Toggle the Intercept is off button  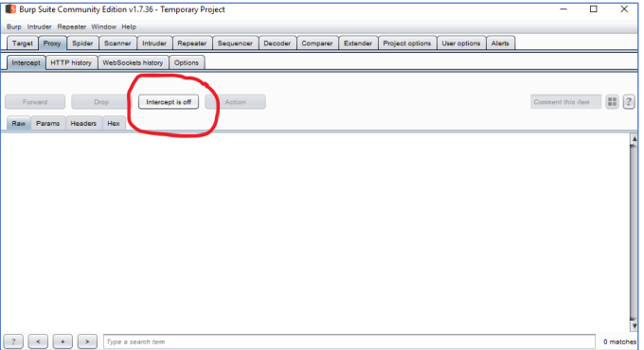coord(169,102)
